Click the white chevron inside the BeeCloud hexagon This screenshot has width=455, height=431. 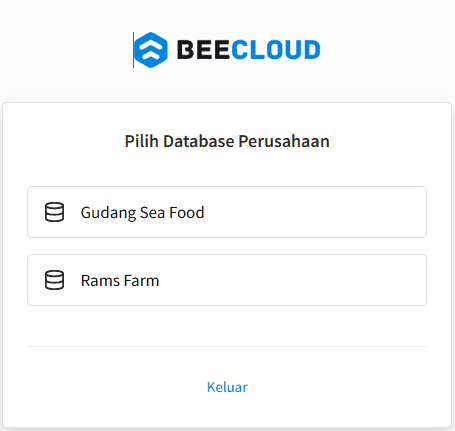click(151, 50)
